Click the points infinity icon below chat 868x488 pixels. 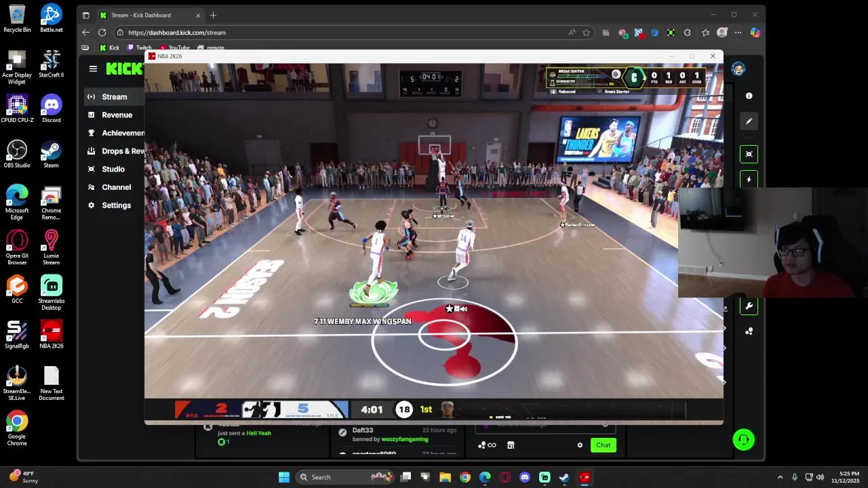[x=487, y=445]
